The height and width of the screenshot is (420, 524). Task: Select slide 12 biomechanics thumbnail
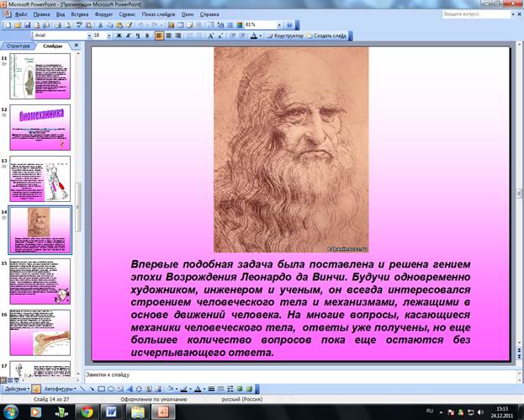(x=45, y=126)
